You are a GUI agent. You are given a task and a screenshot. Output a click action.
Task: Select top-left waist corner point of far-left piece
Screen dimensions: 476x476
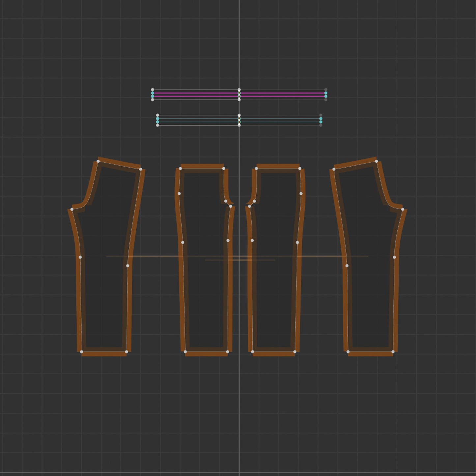(x=98, y=161)
